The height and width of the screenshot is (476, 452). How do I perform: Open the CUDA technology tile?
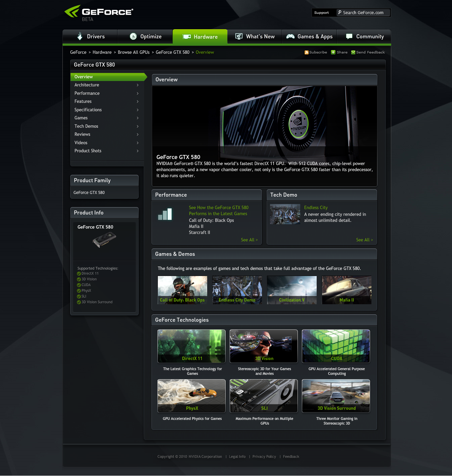click(x=336, y=346)
